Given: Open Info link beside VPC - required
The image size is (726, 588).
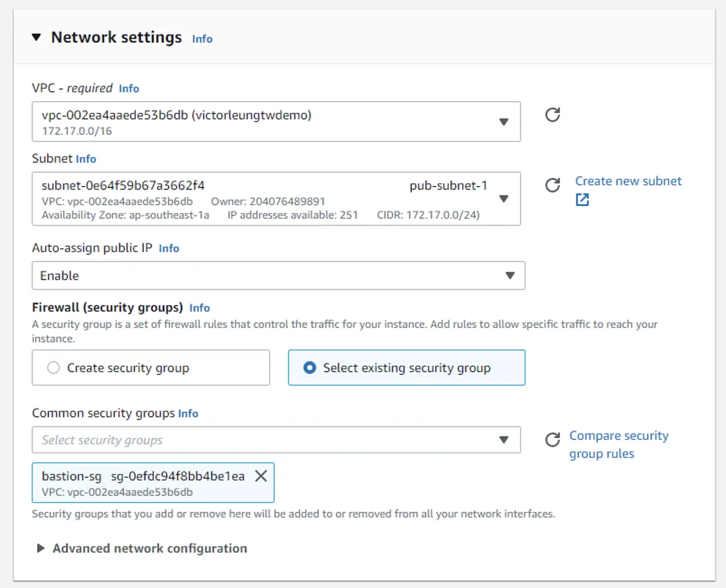Looking at the screenshot, I should coord(129,89).
